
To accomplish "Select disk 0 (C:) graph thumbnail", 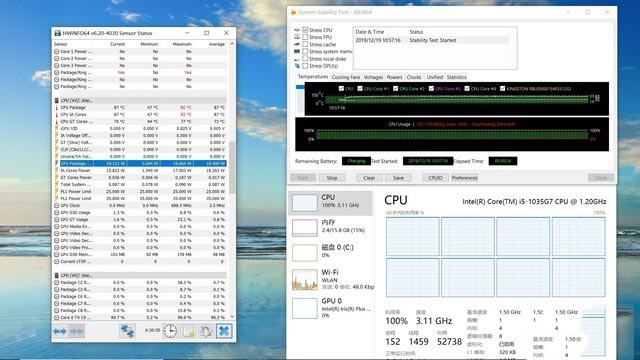I will tap(304, 253).
